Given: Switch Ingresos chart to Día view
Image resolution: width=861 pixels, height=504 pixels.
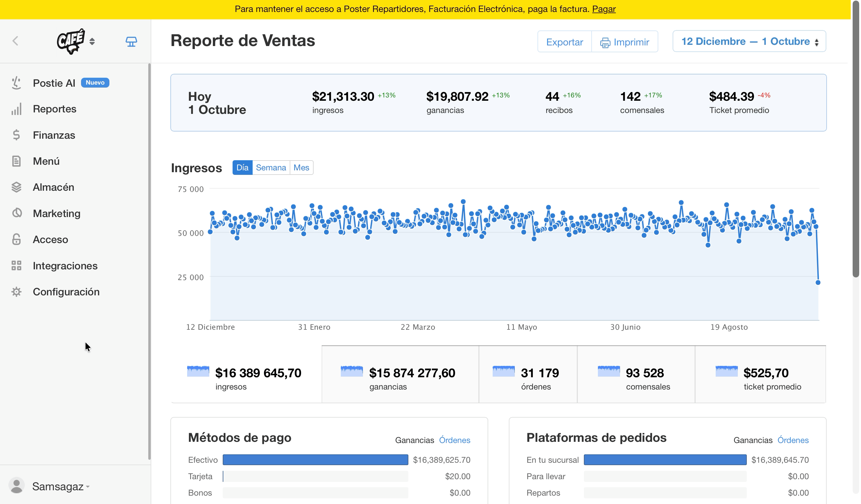Looking at the screenshot, I should pos(242,167).
